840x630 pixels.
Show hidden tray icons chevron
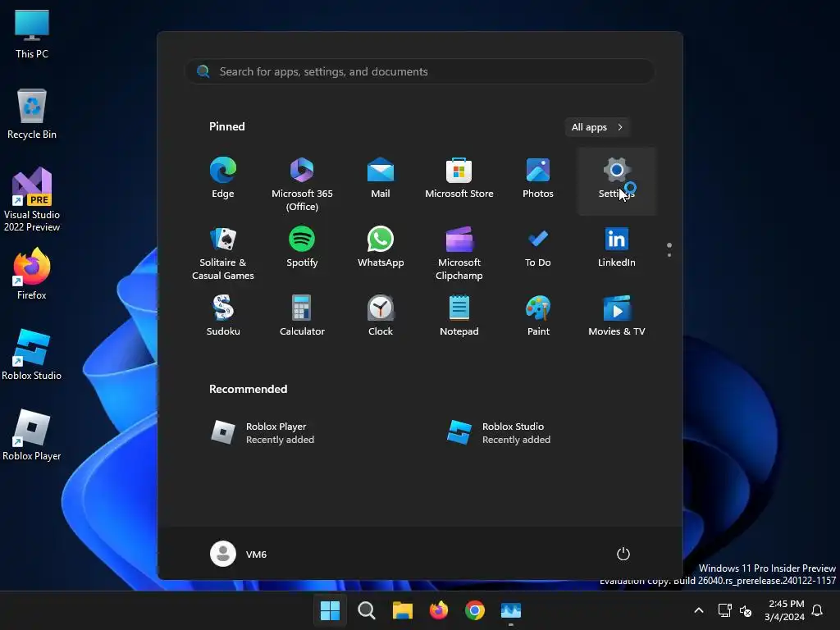coord(699,610)
